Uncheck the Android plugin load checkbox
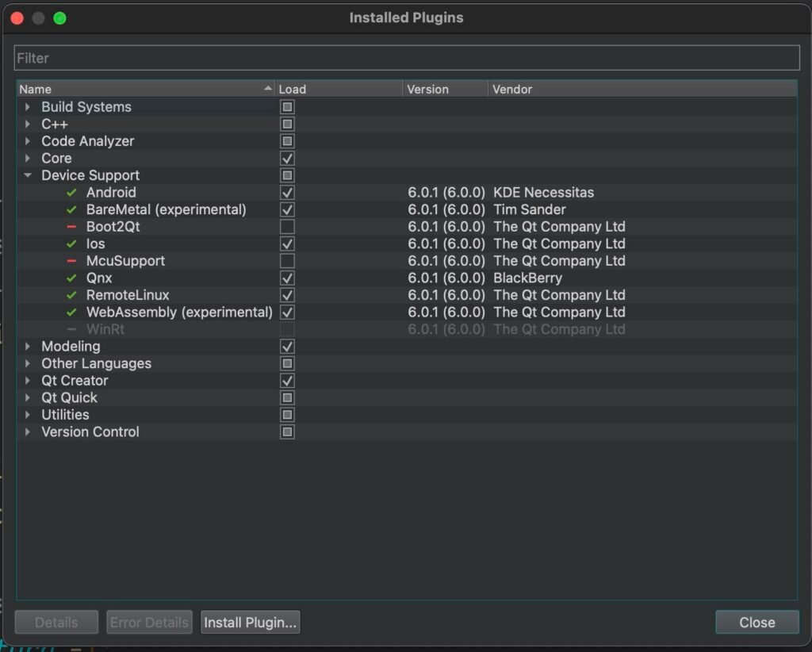This screenshot has height=652, width=812. click(x=287, y=193)
